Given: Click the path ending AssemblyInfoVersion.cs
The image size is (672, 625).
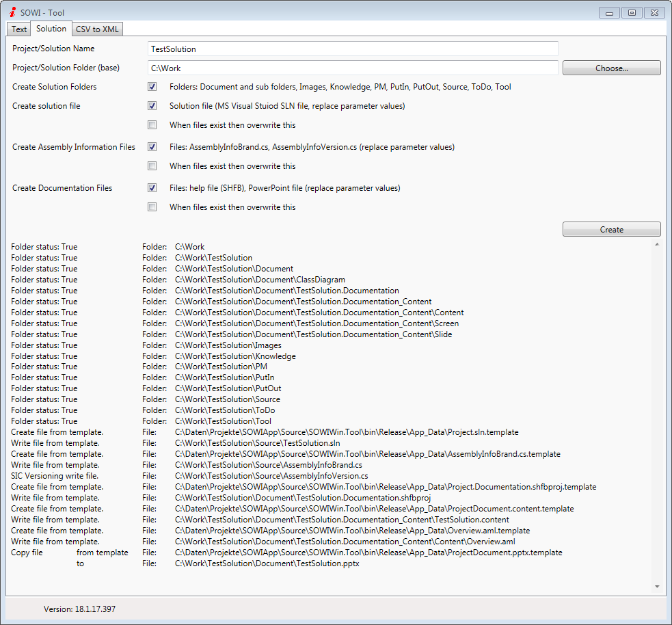Looking at the screenshot, I should tap(271, 476).
